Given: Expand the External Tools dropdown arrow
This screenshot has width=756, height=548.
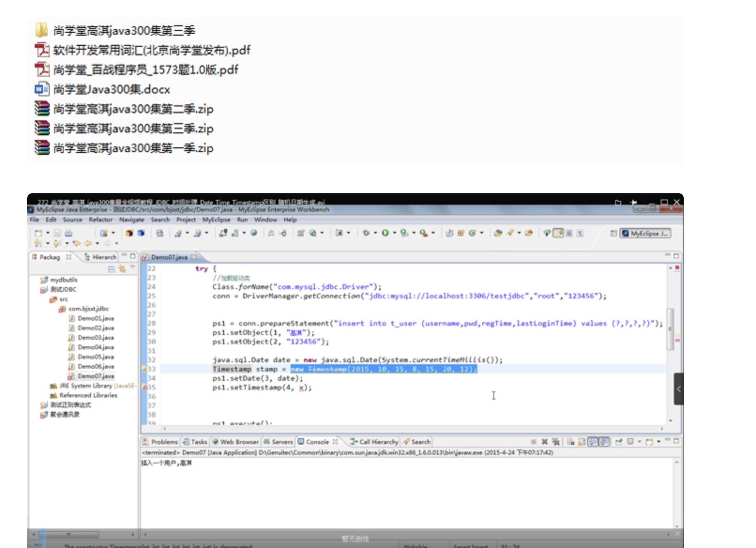Looking at the screenshot, I should (433, 233).
